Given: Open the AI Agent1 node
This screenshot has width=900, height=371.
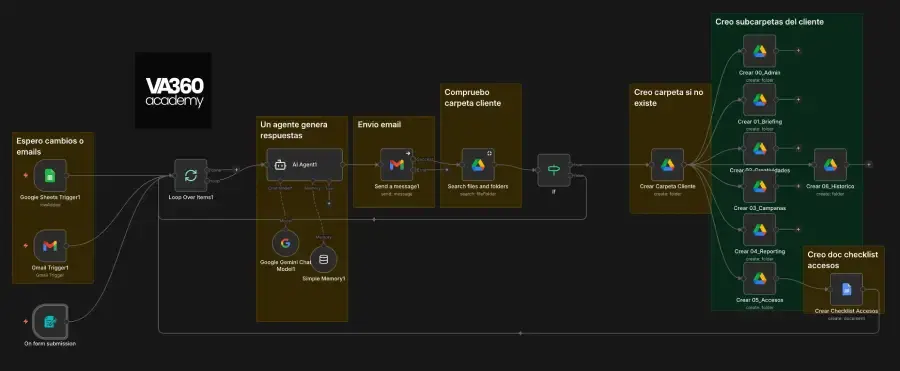Looking at the screenshot, I should [x=304, y=165].
